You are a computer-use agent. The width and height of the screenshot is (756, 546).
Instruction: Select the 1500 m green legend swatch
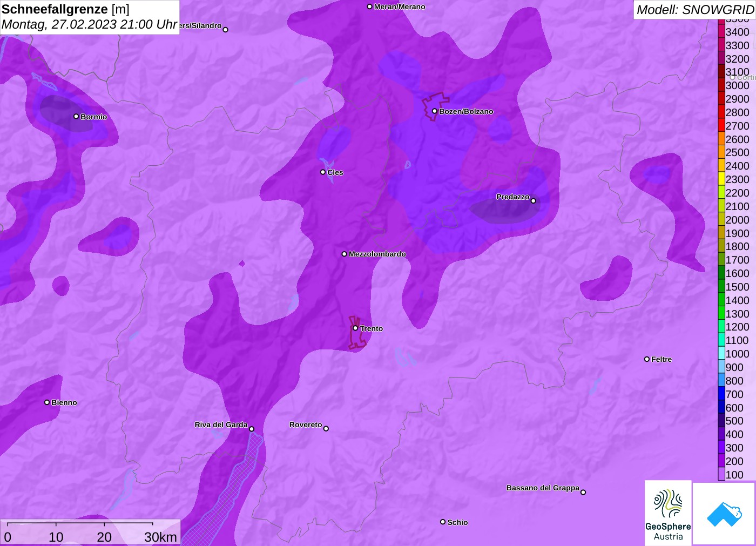point(721,287)
